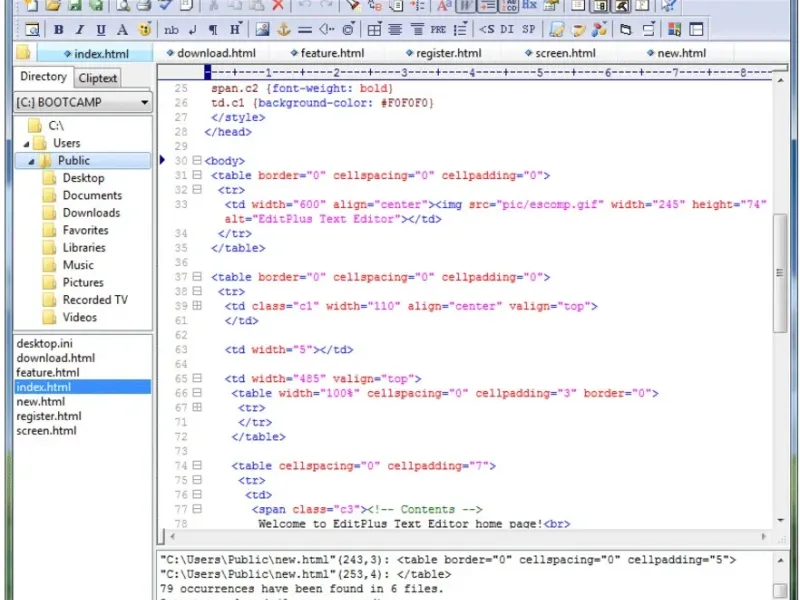This screenshot has height=600, width=800.
Task: Click the editor's vertical scrollbar
Action: click(x=780, y=274)
